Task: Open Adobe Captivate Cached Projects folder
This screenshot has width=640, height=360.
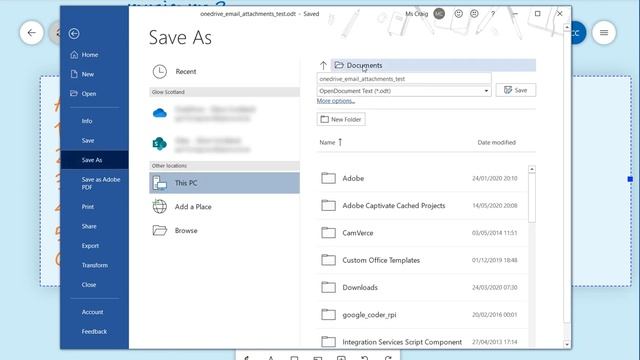Action: (422, 206)
